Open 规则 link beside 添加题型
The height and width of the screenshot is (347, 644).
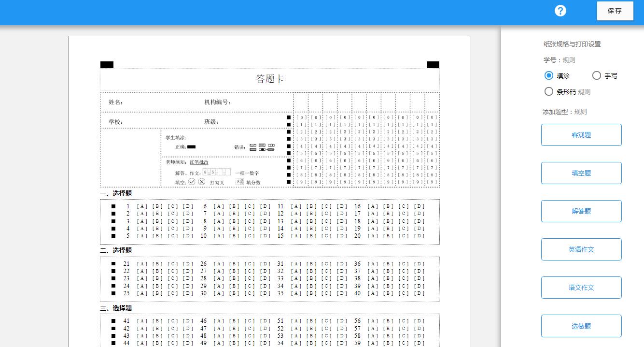(x=580, y=112)
